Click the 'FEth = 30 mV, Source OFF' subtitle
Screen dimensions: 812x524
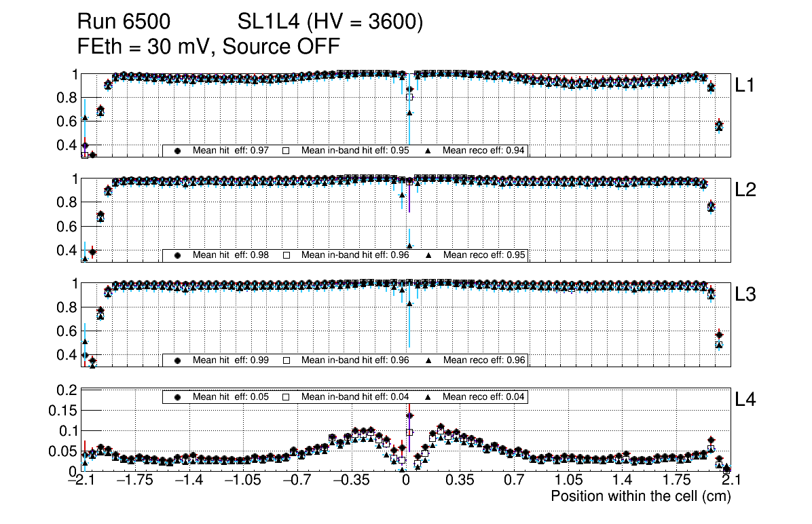(208, 46)
